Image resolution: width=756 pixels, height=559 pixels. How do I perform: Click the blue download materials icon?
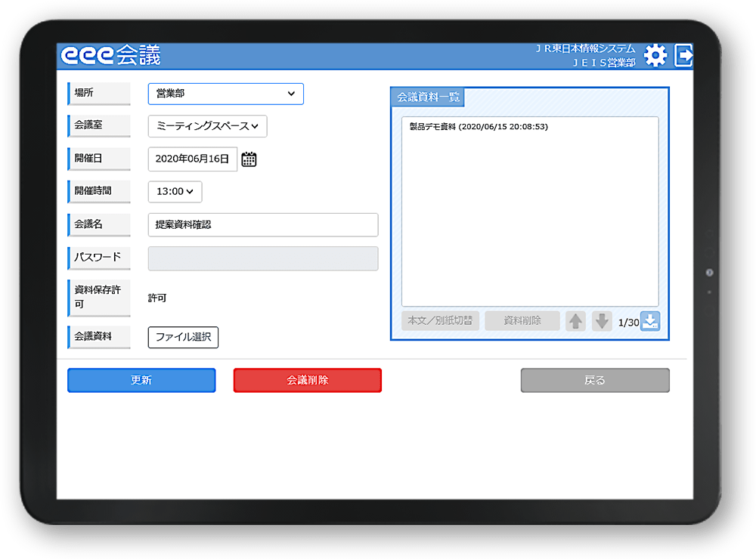[650, 321]
